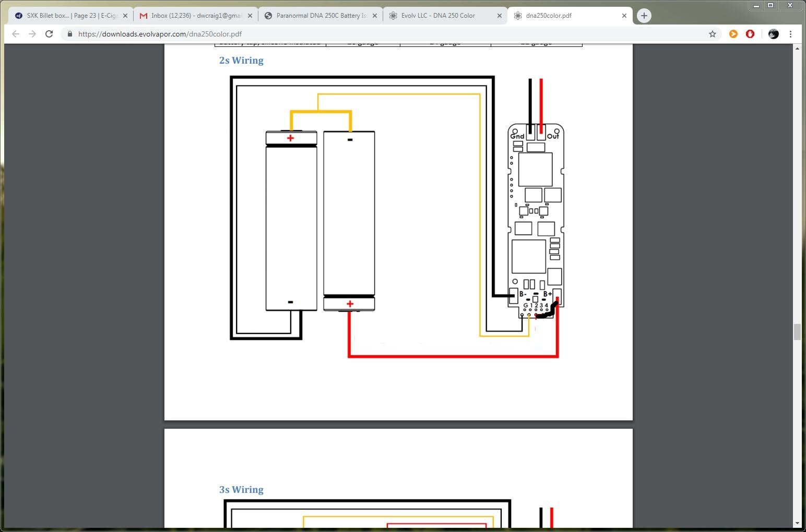This screenshot has height=532, width=806.
Task: Open a new browser tab
Action: point(644,16)
